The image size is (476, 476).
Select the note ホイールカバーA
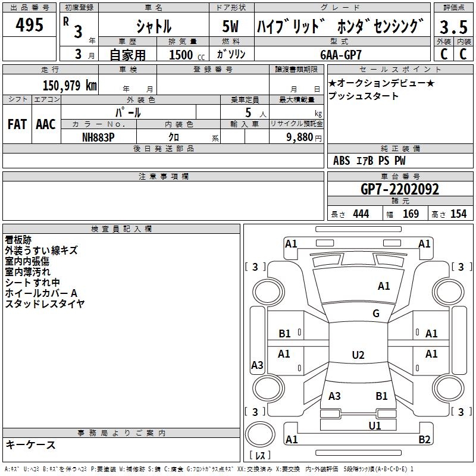tap(41, 293)
